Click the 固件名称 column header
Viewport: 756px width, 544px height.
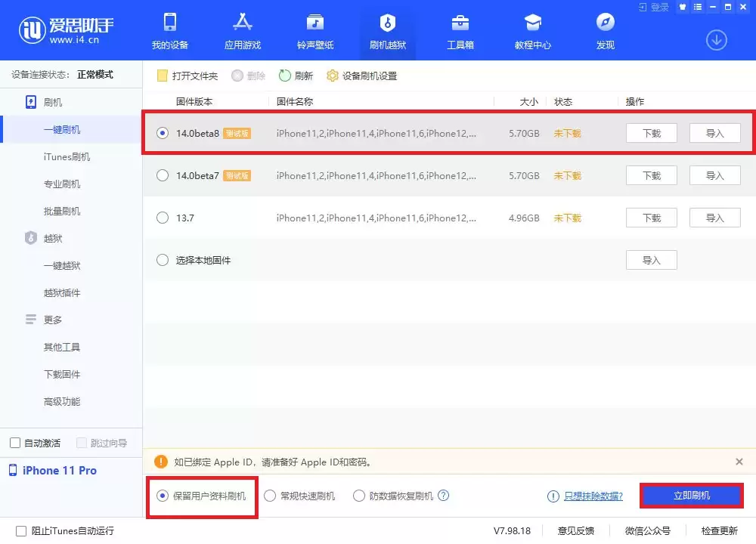point(295,102)
